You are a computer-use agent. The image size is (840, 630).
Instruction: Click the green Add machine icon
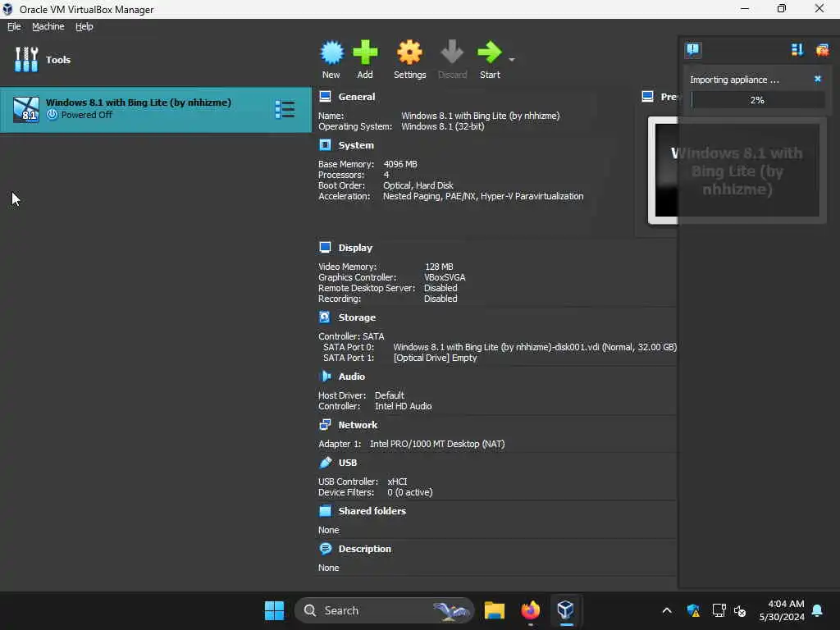365,52
